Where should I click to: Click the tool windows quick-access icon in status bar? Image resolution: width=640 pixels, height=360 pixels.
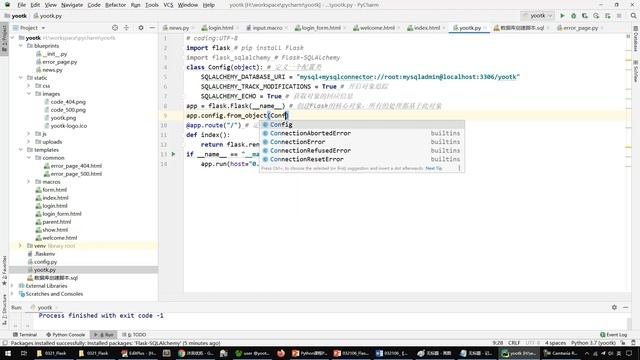point(4,343)
